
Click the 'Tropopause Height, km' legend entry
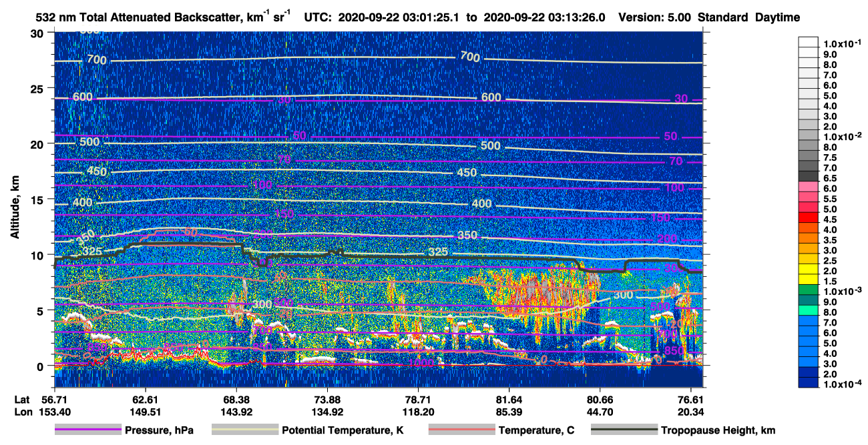(x=718, y=430)
